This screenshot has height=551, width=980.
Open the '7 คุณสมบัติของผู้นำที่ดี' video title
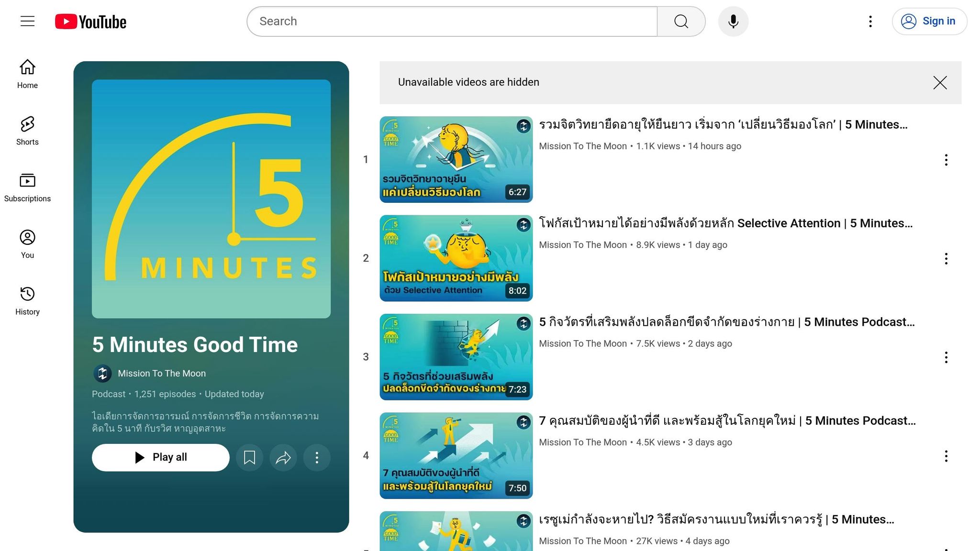pyautogui.click(x=727, y=421)
